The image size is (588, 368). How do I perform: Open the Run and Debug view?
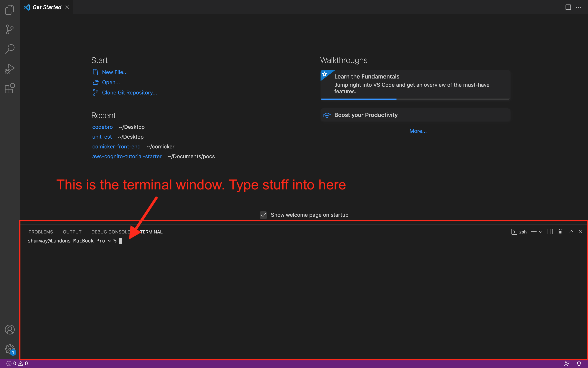[10, 69]
